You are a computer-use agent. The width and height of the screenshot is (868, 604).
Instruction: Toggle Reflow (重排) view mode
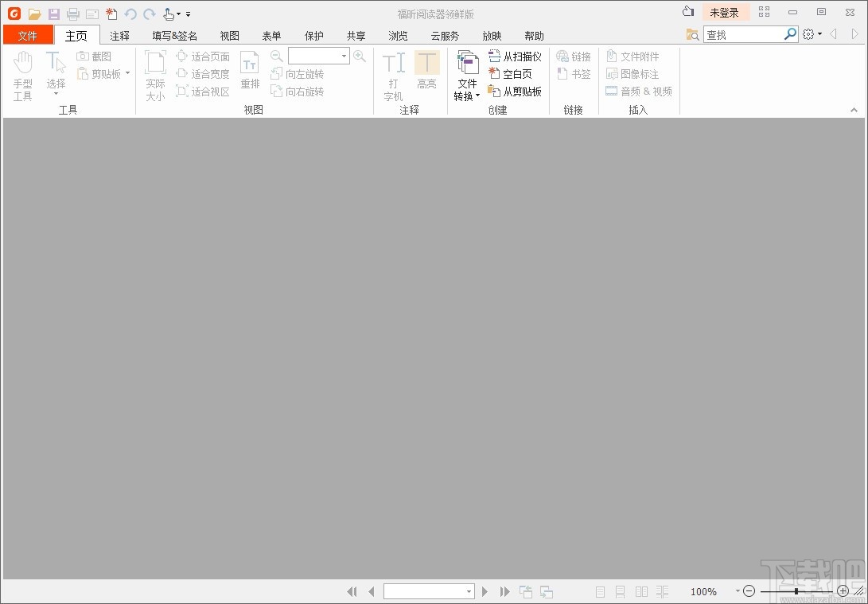(250, 72)
